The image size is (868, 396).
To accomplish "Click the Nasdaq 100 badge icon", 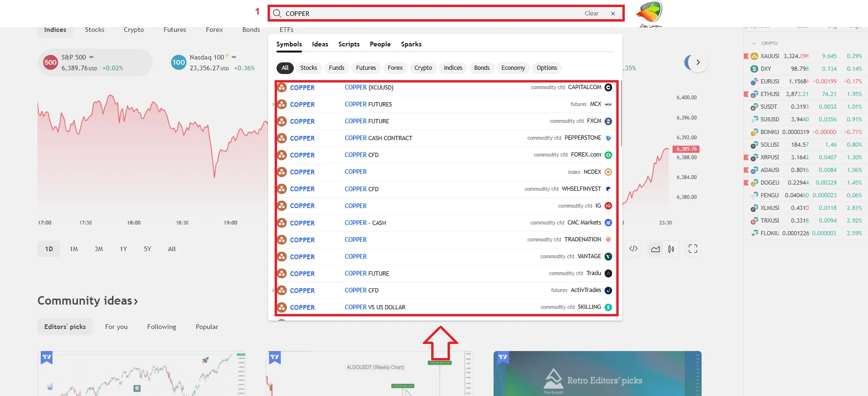I will (179, 62).
